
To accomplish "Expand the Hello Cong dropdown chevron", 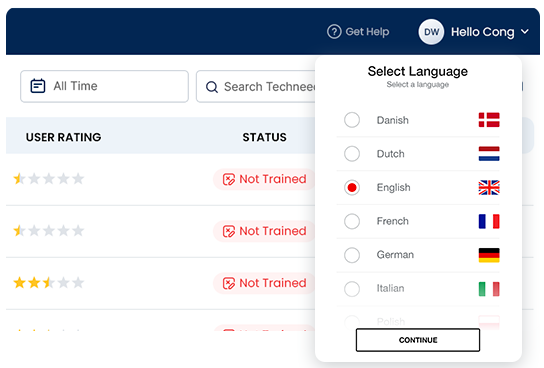I will pos(525,32).
